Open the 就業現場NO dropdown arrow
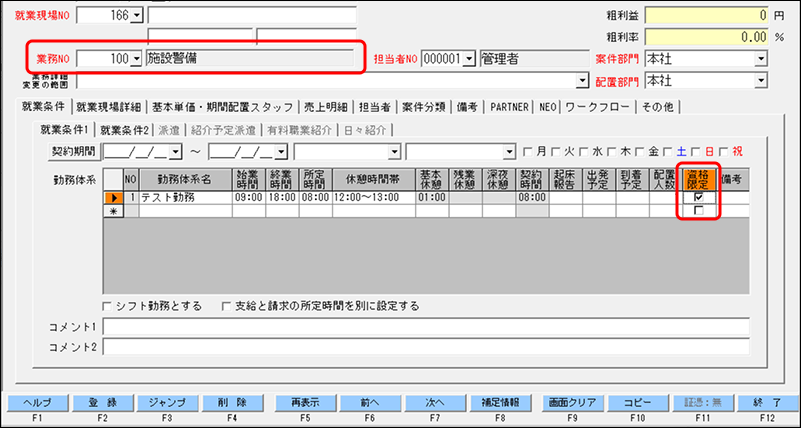The width and height of the screenshot is (801, 428). click(x=137, y=15)
